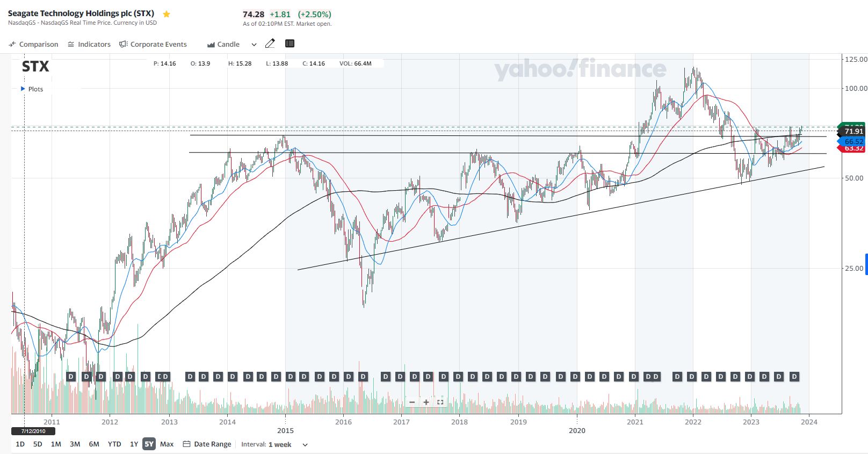
Task: Switch range to 1D
Action: coord(20,444)
